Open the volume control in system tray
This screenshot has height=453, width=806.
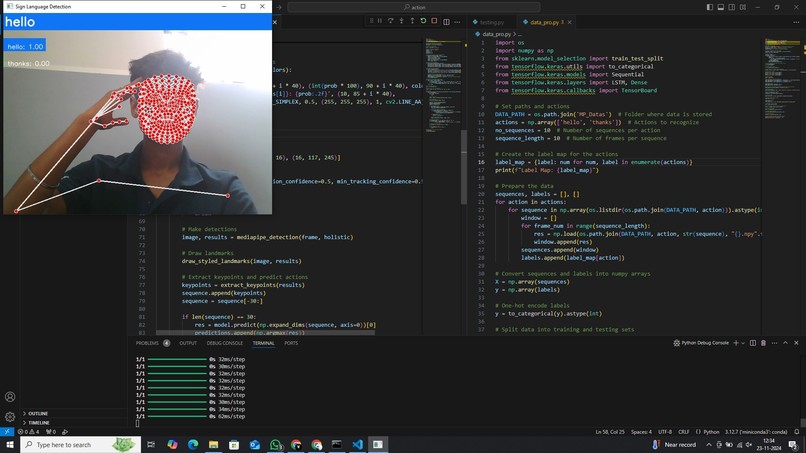749,445
